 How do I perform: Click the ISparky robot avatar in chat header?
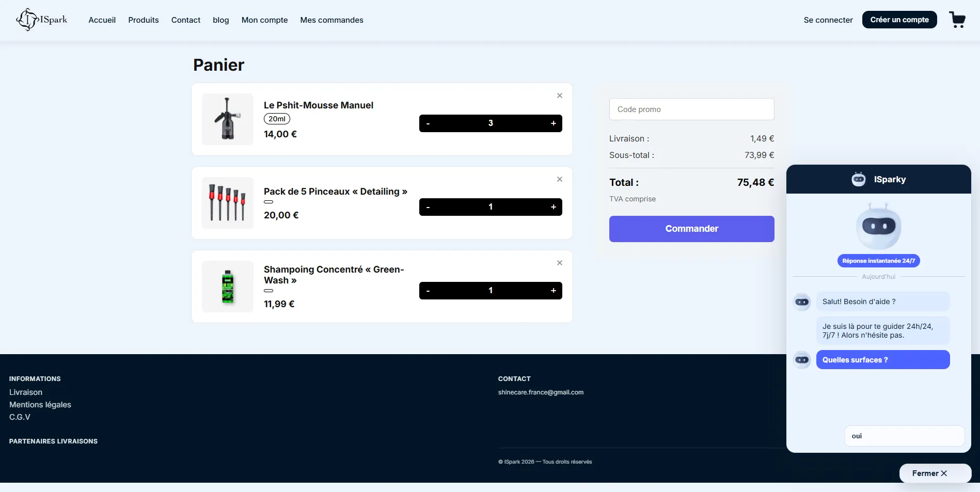pyautogui.click(x=858, y=179)
